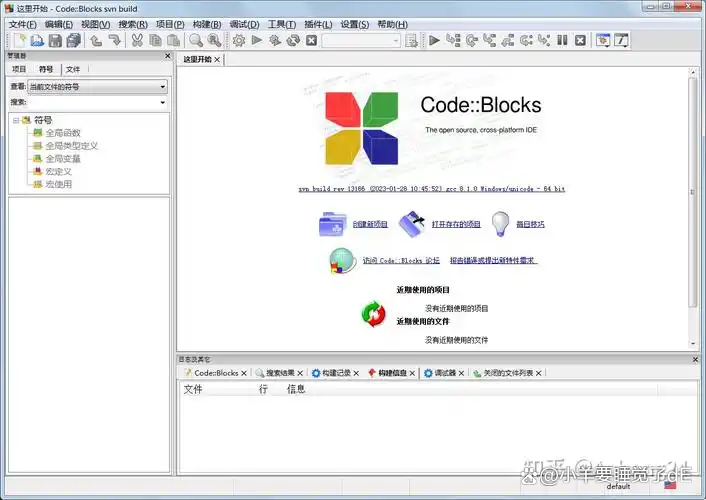Open the 构建(B) menu

(207, 24)
